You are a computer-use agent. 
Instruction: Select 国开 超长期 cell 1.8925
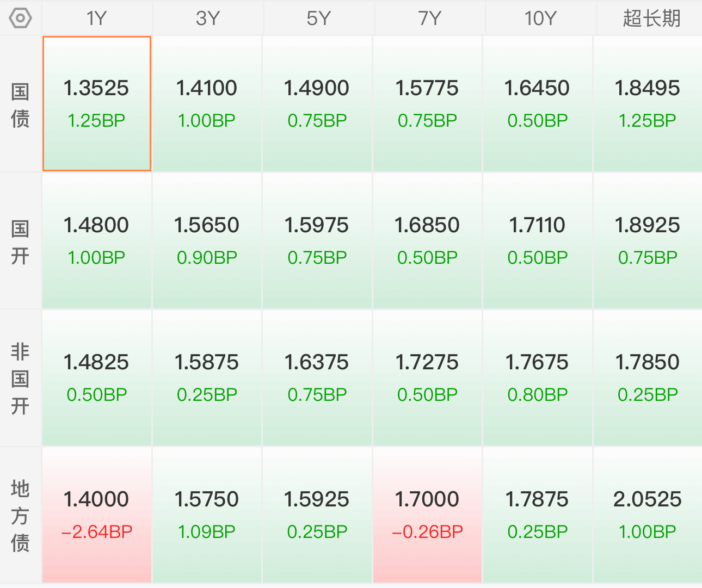tap(647, 240)
